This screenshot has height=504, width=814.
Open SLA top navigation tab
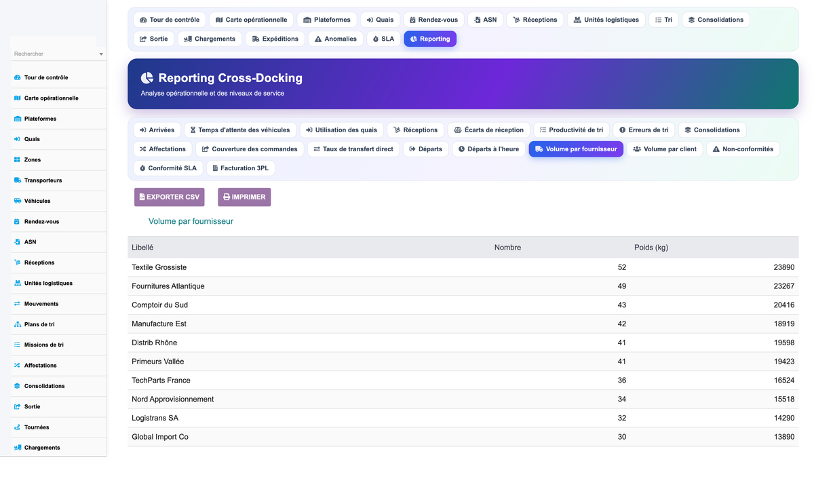(384, 39)
